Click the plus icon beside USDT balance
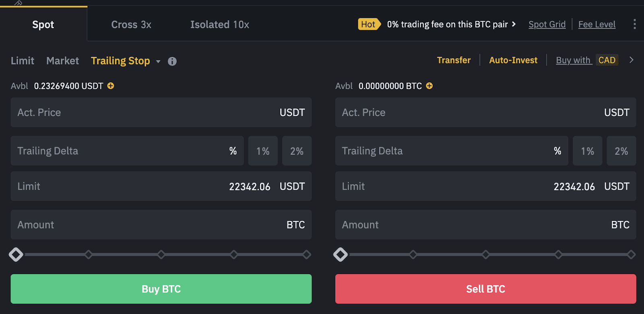Image resolution: width=644 pixels, height=314 pixels. 111,86
